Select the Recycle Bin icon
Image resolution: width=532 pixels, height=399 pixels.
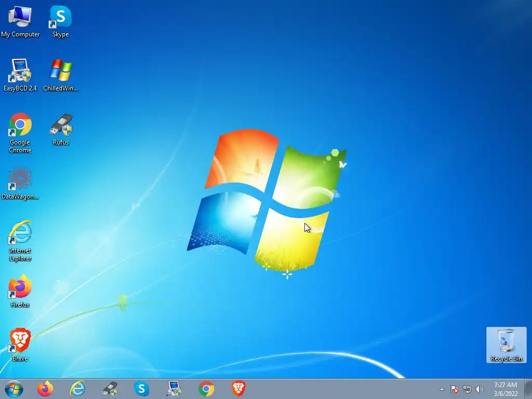pos(506,345)
